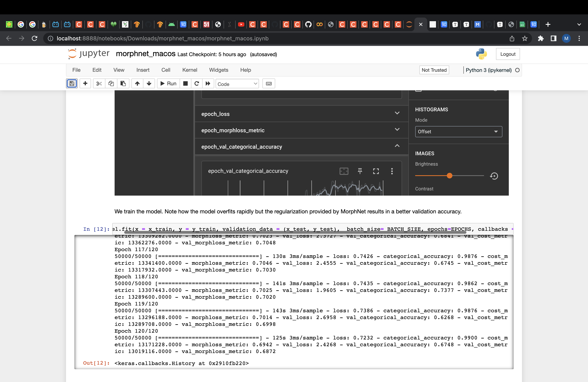
Task: Open the command palette keyboard icon
Action: click(269, 84)
